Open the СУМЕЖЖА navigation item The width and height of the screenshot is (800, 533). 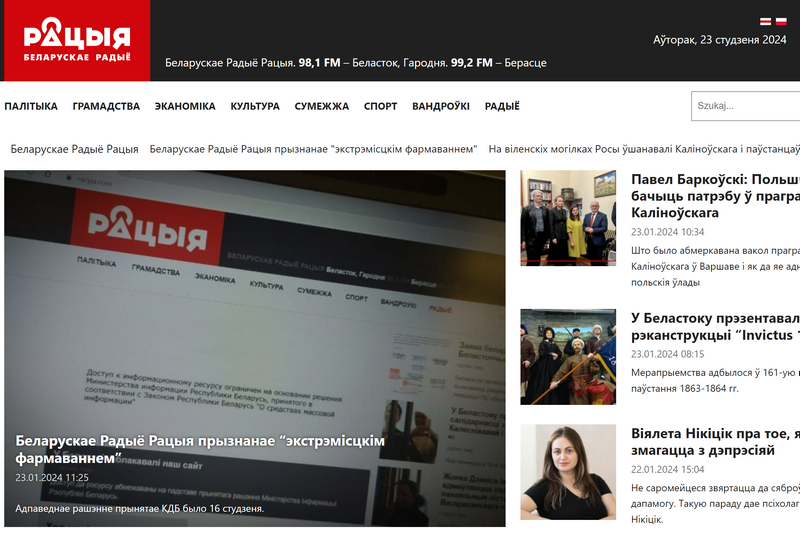click(x=322, y=106)
